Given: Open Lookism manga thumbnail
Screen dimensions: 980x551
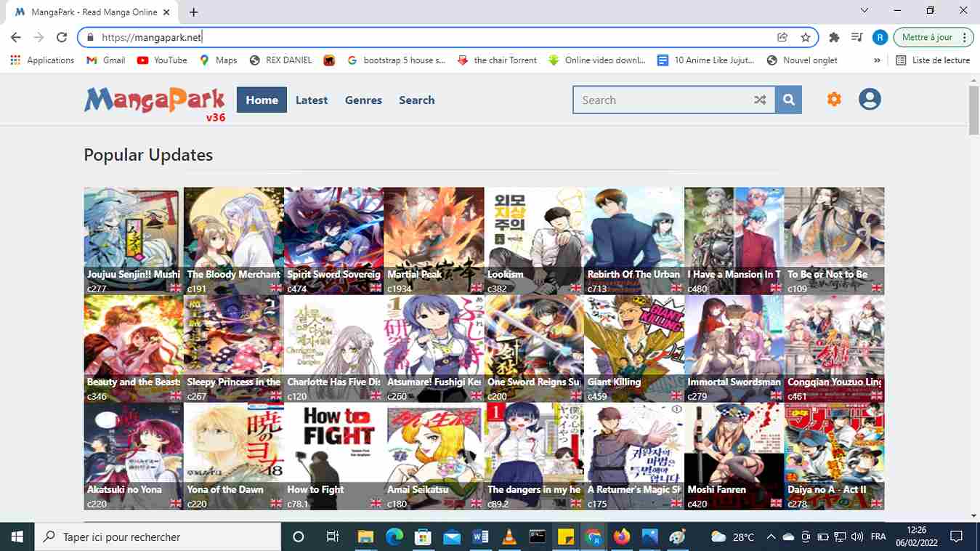Looking at the screenshot, I should click(534, 241).
